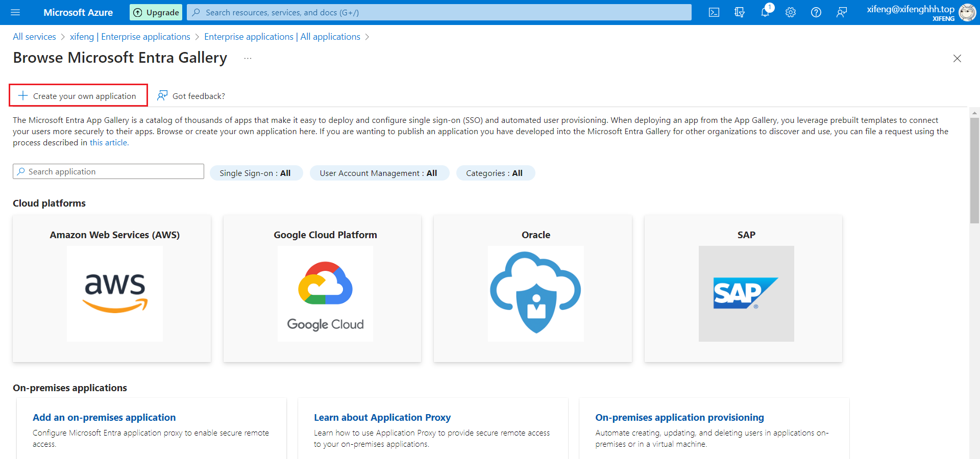Close the Browse Microsoft Entra Gallery pane
The width and height of the screenshot is (980, 459).
click(957, 59)
